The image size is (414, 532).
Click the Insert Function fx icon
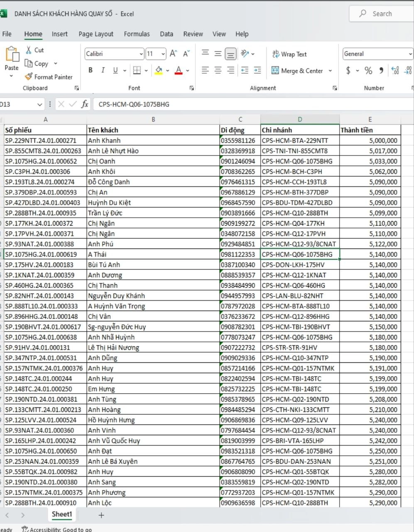(x=85, y=104)
